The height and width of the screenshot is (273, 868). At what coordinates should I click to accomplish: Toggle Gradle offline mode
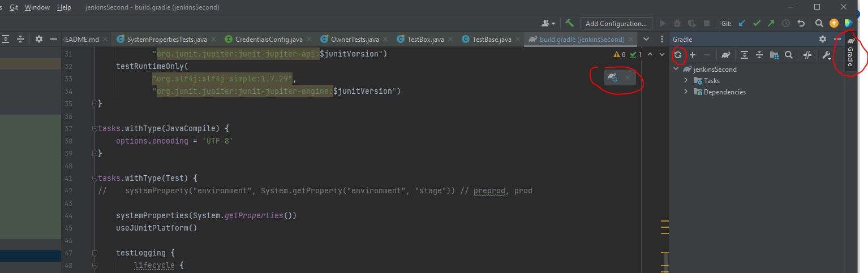[x=807, y=55]
